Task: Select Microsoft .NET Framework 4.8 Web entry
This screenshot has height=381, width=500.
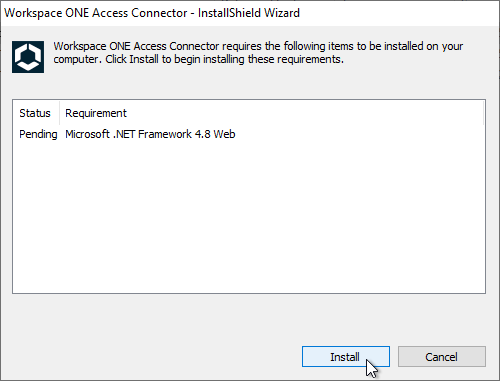Action: pos(150,134)
